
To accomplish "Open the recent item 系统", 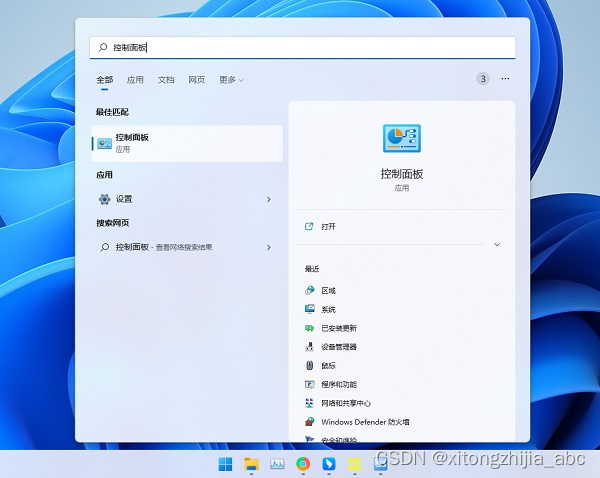I will point(328,309).
